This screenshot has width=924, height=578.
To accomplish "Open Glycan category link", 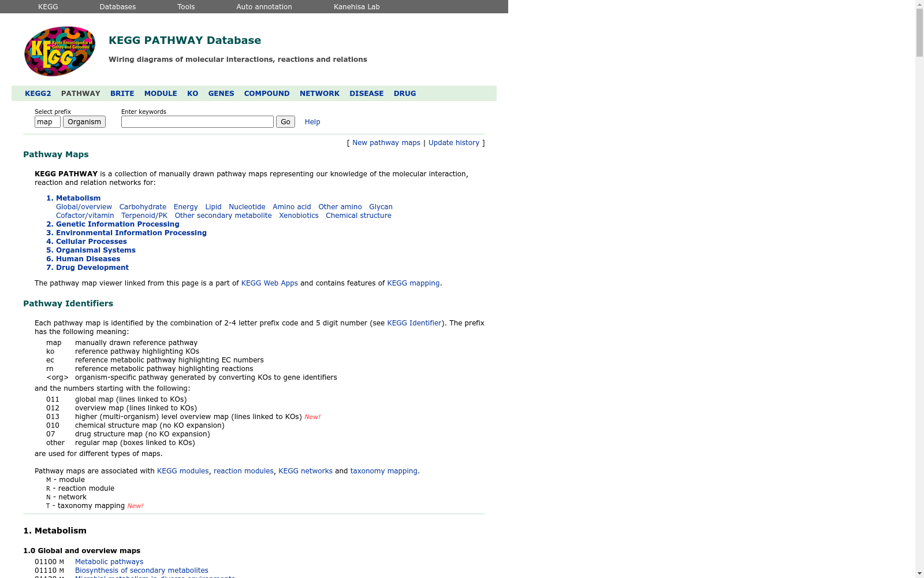I will click(381, 207).
